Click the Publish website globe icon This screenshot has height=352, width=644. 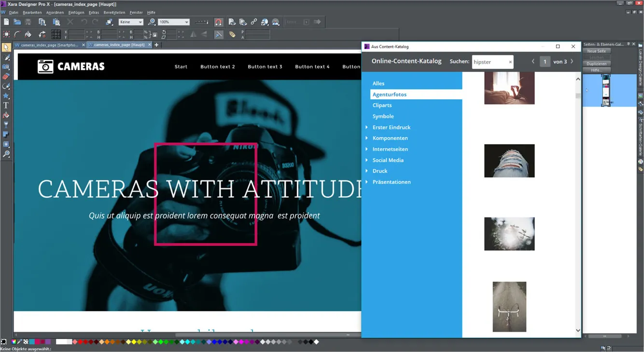click(265, 22)
